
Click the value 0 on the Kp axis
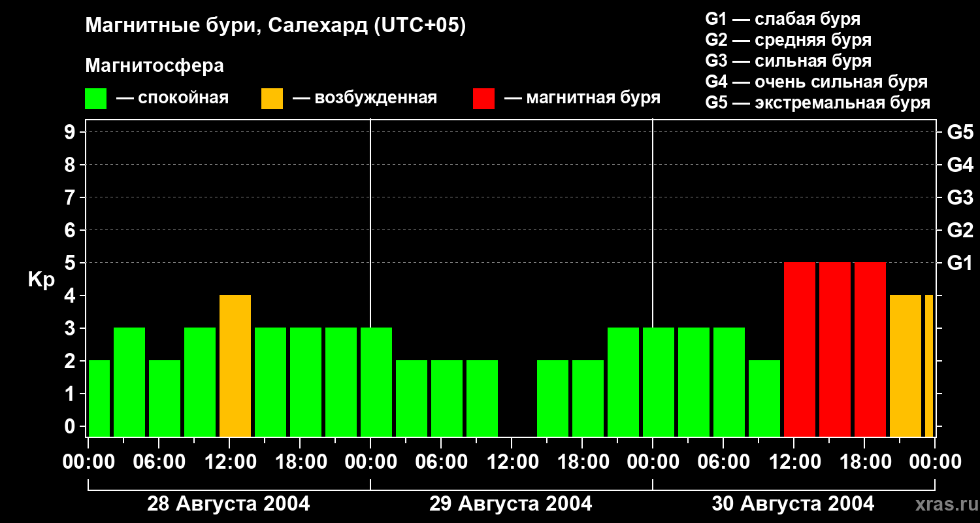[x=71, y=426]
